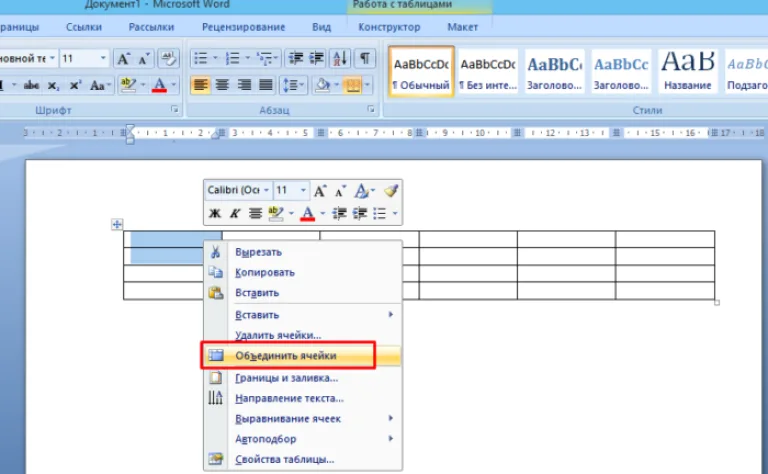Click Grow Font button in ribbon Шрифт group
The height and width of the screenshot is (474, 768).
tap(123, 59)
